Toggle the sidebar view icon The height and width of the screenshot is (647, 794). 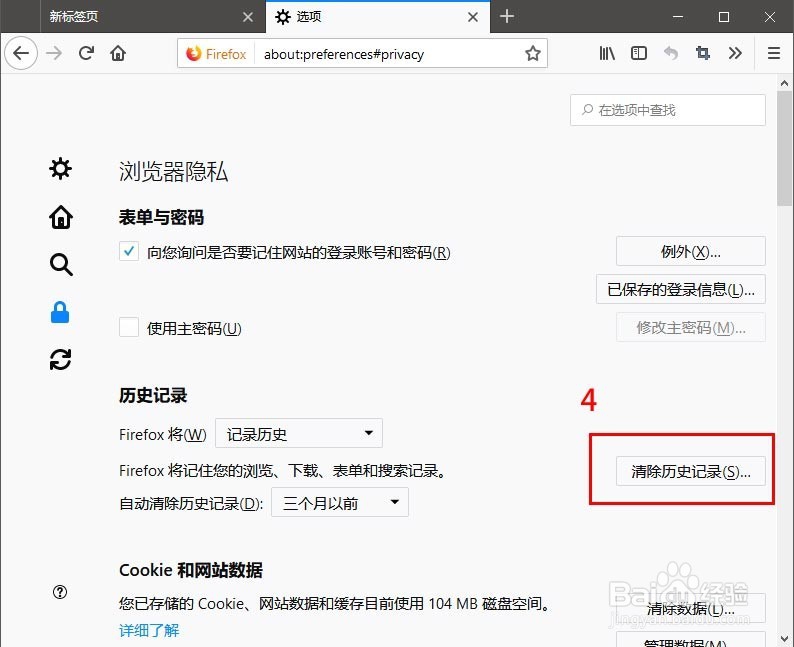tap(639, 53)
